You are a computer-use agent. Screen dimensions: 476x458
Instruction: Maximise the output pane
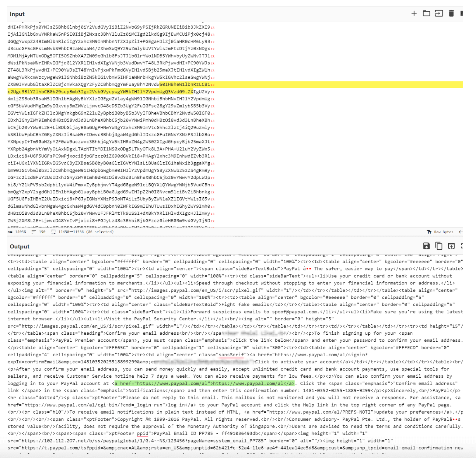(x=462, y=246)
